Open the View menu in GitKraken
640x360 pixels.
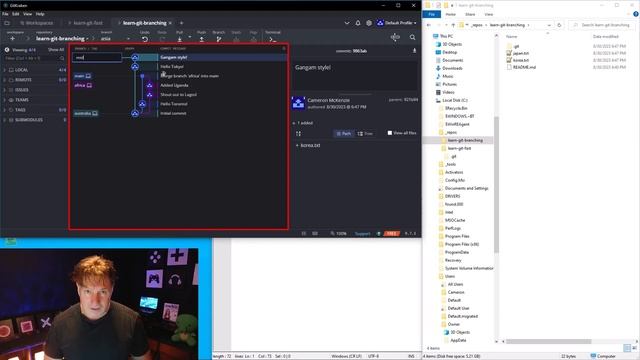pos(27,14)
